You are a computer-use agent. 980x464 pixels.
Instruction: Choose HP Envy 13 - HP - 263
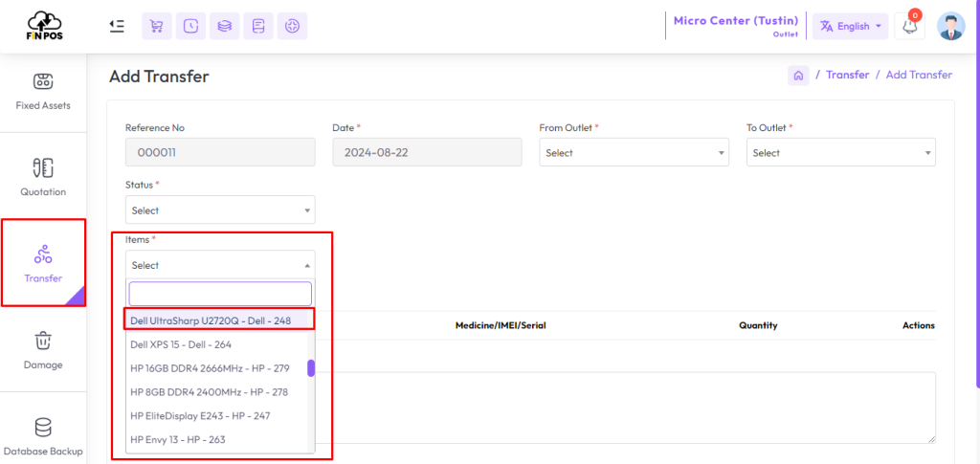[217, 440]
